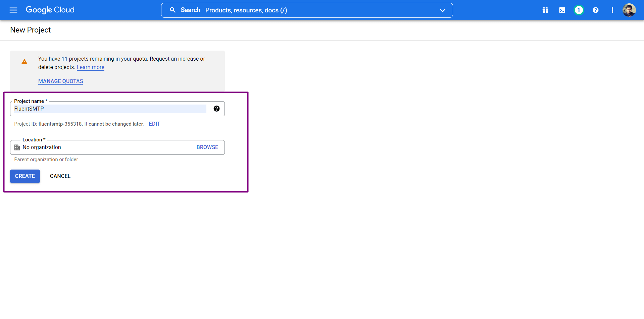This screenshot has width=644, height=319.
Task: Open the account profile avatar
Action: point(629,10)
